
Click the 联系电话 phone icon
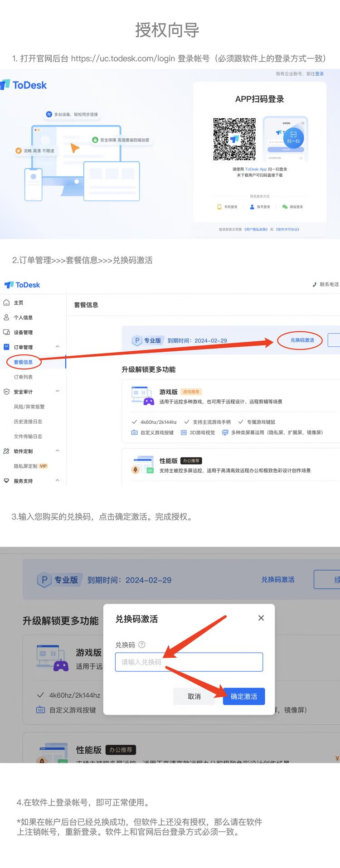click(315, 285)
